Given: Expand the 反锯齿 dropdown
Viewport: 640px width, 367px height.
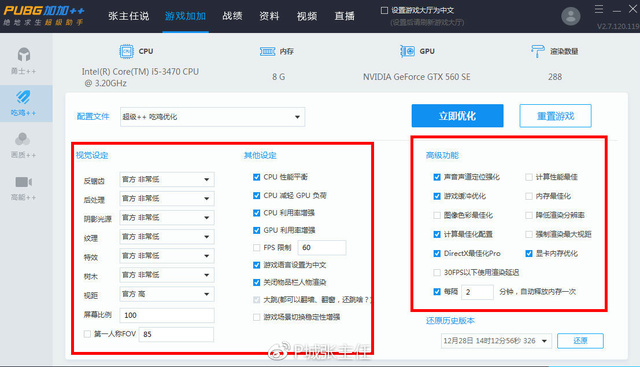Looking at the screenshot, I should tap(167, 179).
